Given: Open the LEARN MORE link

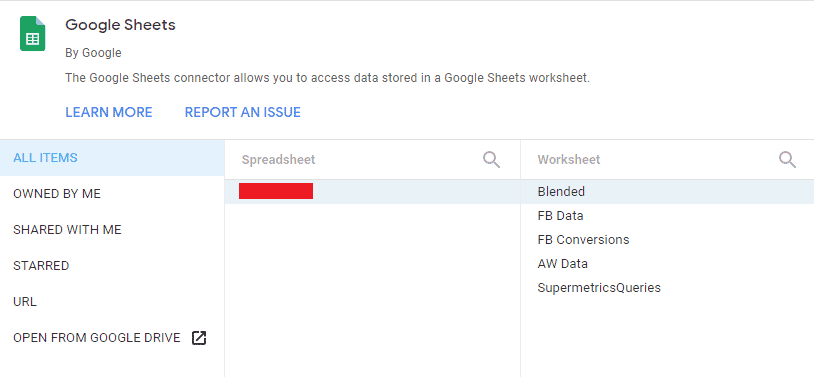Looking at the screenshot, I should pos(108,112).
